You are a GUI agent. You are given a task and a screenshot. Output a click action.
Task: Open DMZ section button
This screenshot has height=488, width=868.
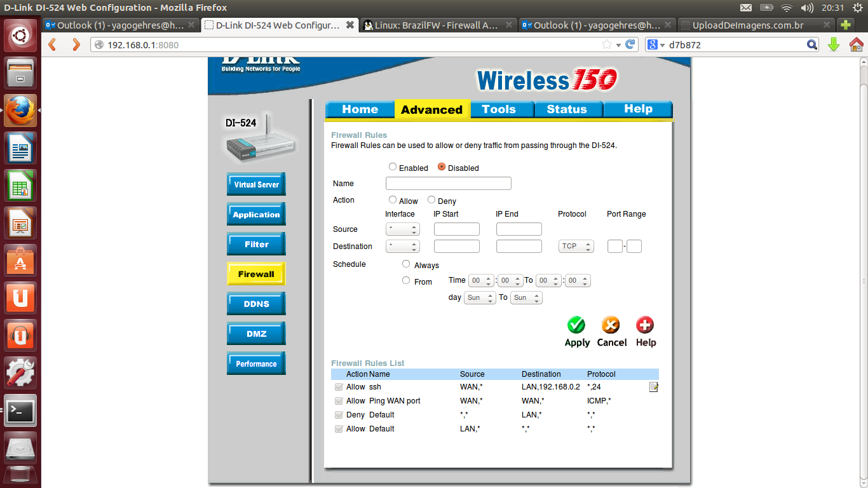pos(256,334)
